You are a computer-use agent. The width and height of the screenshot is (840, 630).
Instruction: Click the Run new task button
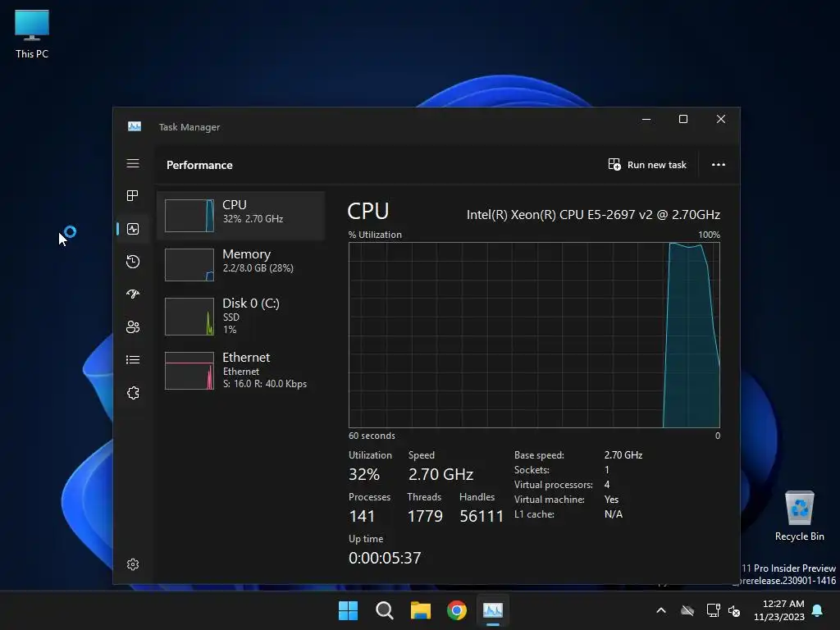pyautogui.click(x=647, y=165)
